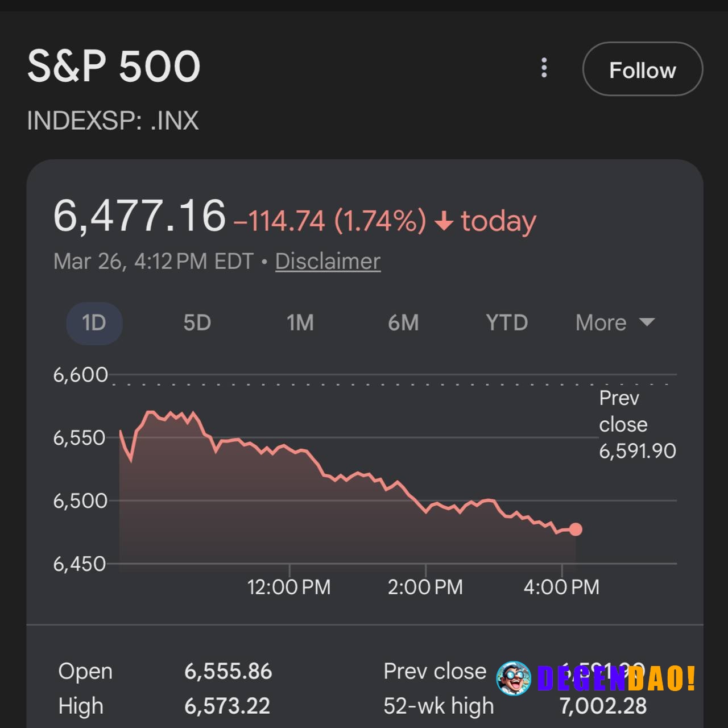Click the 52-wk high value 7,002.28
Viewport: 728px width, 728px height.
pyautogui.click(x=602, y=706)
